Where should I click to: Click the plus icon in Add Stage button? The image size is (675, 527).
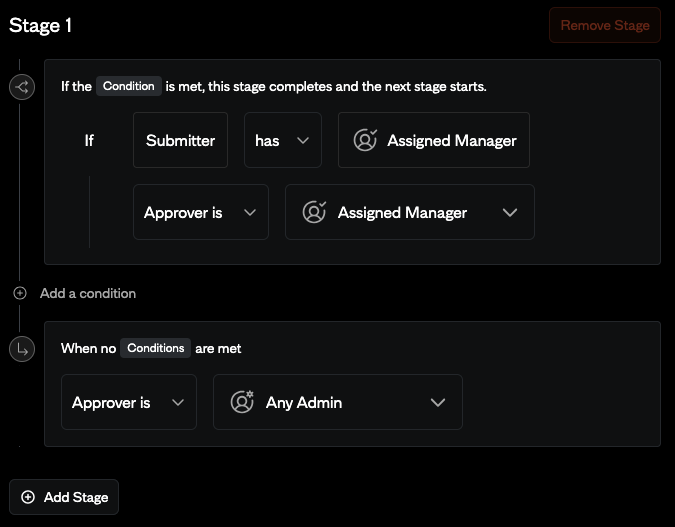[28, 497]
